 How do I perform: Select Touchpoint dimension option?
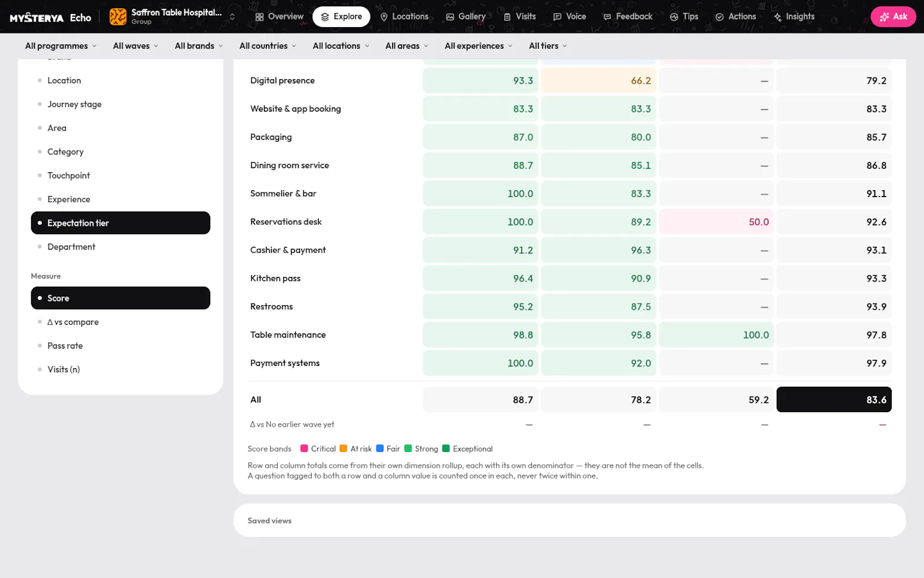pyautogui.click(x=120, y=175)
